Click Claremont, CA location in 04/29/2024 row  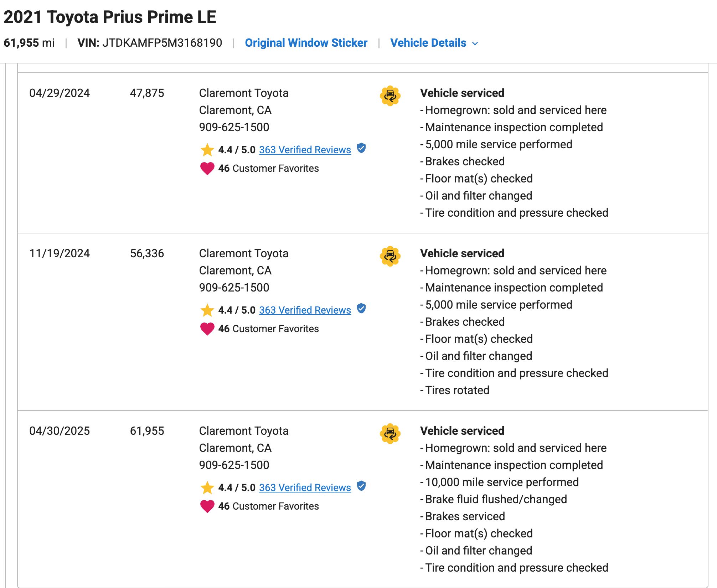coord(235,110)
